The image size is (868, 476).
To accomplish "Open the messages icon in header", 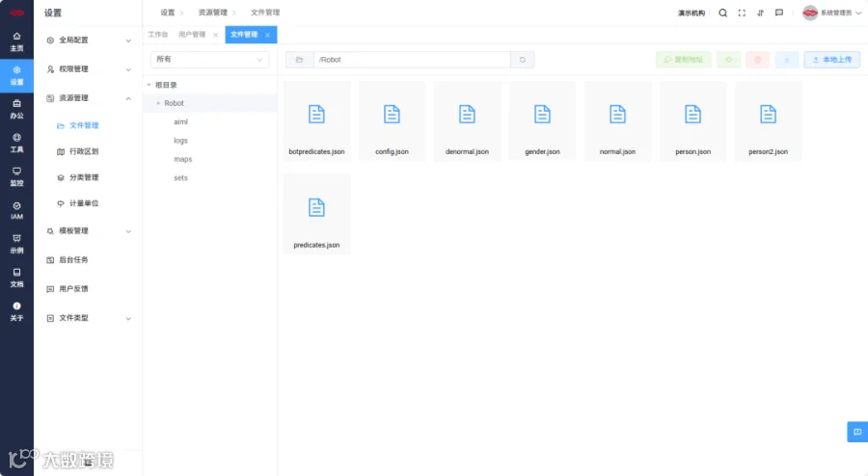I will click(x=779, y=13).
